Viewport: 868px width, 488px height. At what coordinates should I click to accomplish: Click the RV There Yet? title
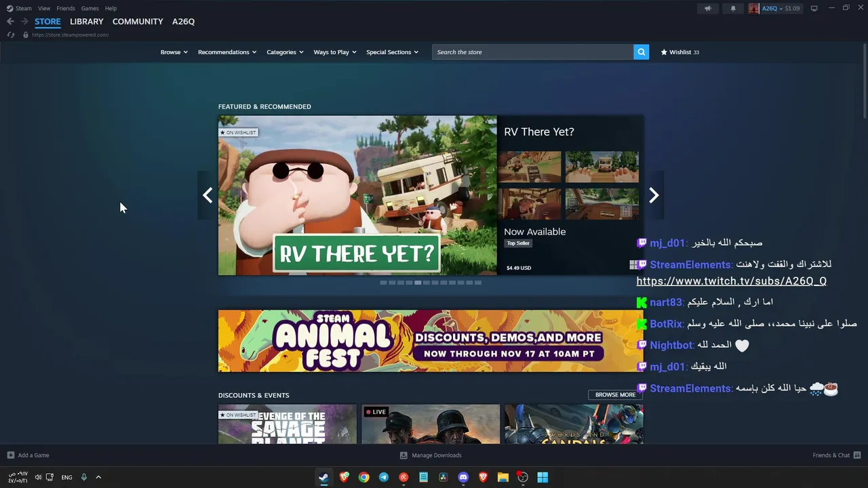[x=538, y=132]
